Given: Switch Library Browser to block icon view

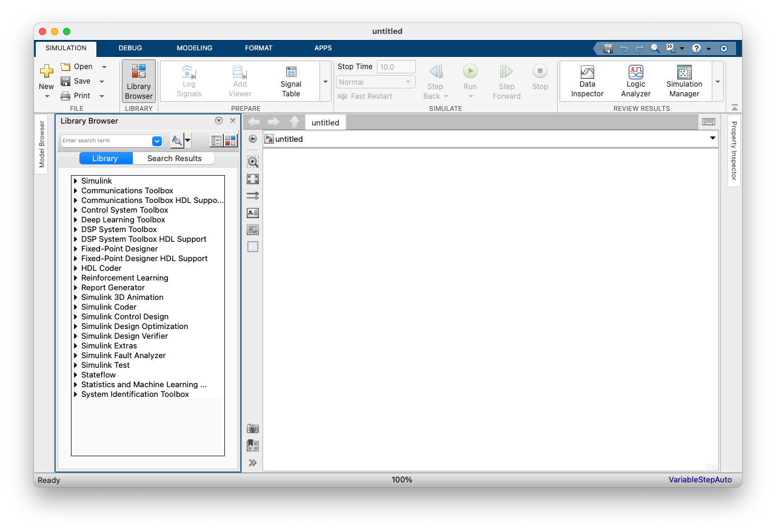Looking at the screenshot, I should (230, 141).
